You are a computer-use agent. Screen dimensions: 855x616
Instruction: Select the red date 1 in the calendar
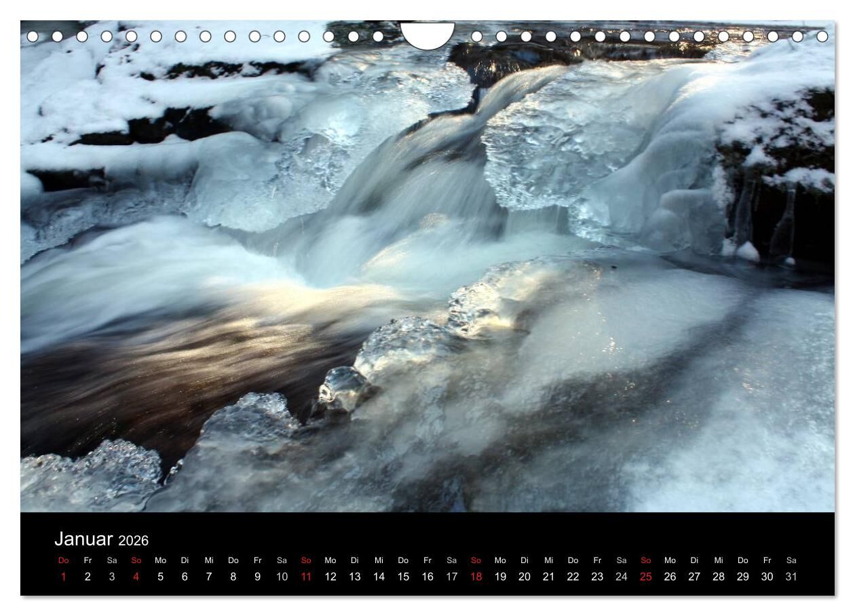click(64, 577)
